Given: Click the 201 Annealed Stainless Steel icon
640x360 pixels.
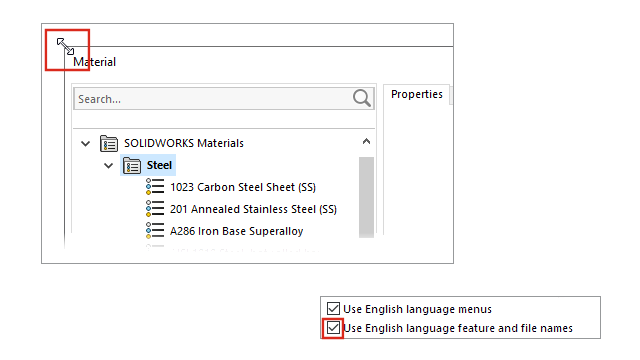Looking at the screenshot, I should click(155, 209).
